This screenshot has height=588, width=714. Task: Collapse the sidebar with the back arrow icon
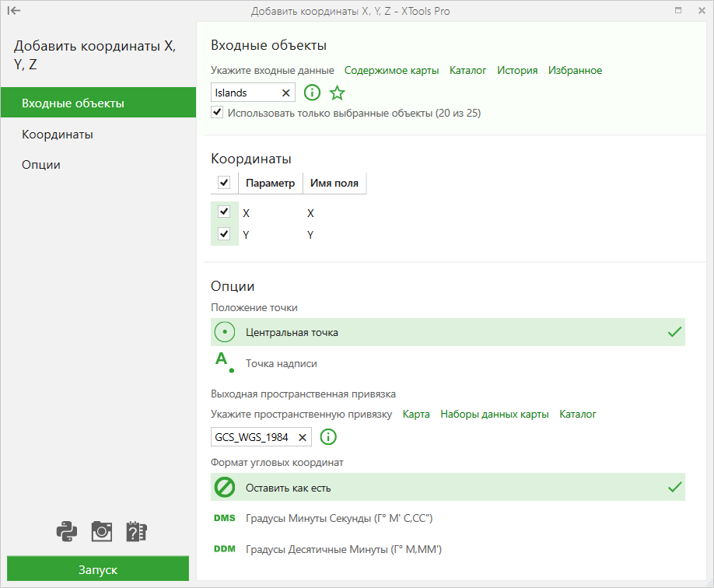coord(14,10)
